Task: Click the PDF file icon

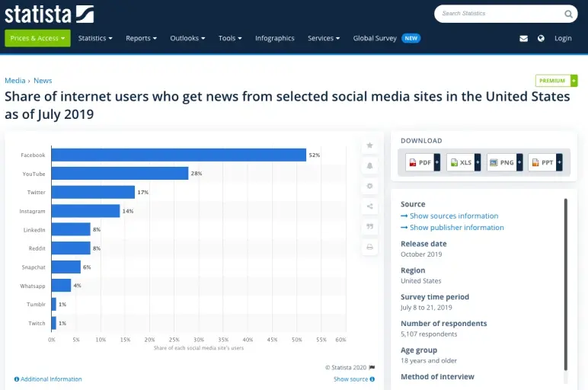Action: 413,163
